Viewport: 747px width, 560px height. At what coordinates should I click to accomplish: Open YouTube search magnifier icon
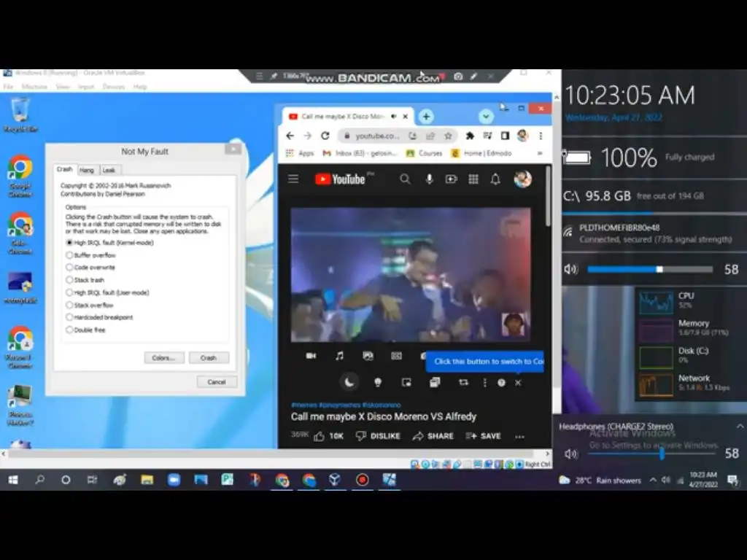click(405, 179)
